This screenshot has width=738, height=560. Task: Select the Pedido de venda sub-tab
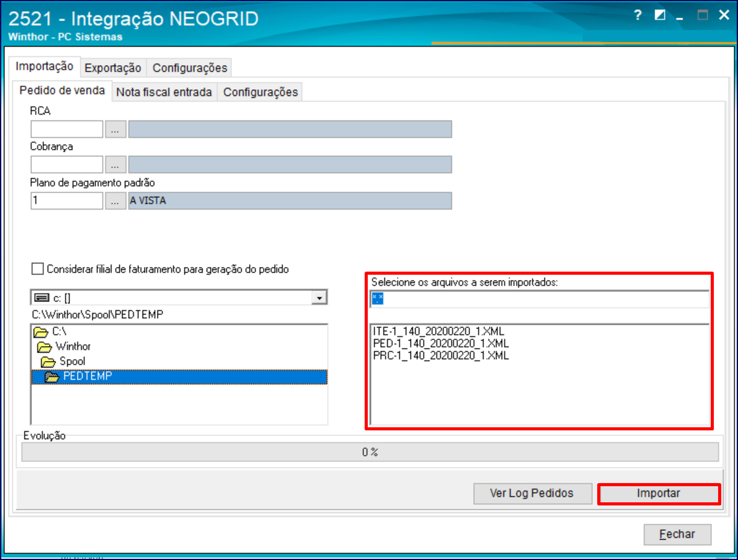(62, 91)
